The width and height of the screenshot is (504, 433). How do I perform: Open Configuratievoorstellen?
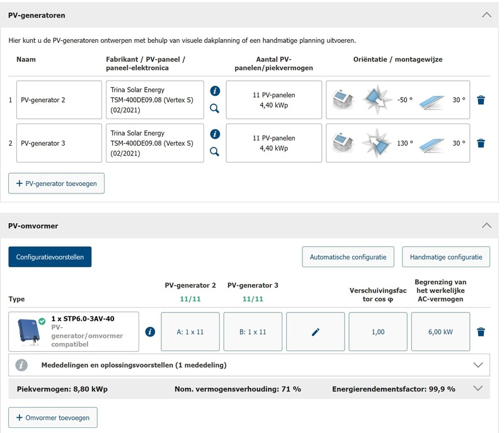(x=50, y=257)
